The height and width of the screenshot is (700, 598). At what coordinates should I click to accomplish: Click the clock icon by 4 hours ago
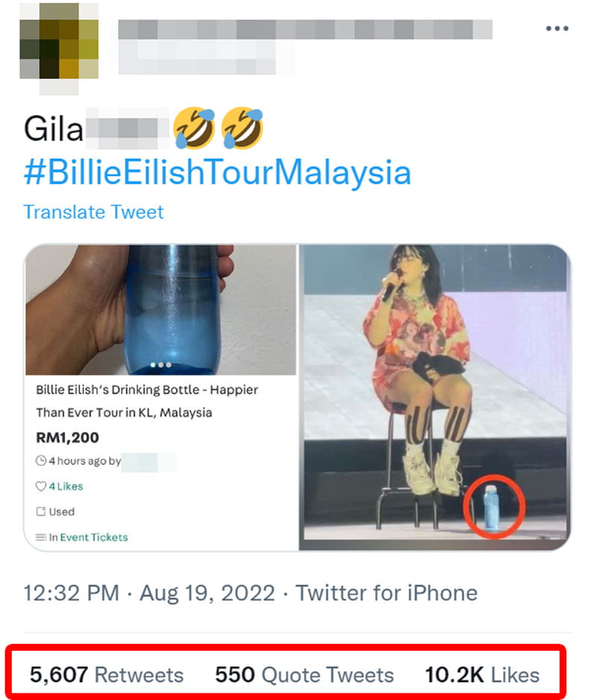pyautogui.click(x=40, y=460)
